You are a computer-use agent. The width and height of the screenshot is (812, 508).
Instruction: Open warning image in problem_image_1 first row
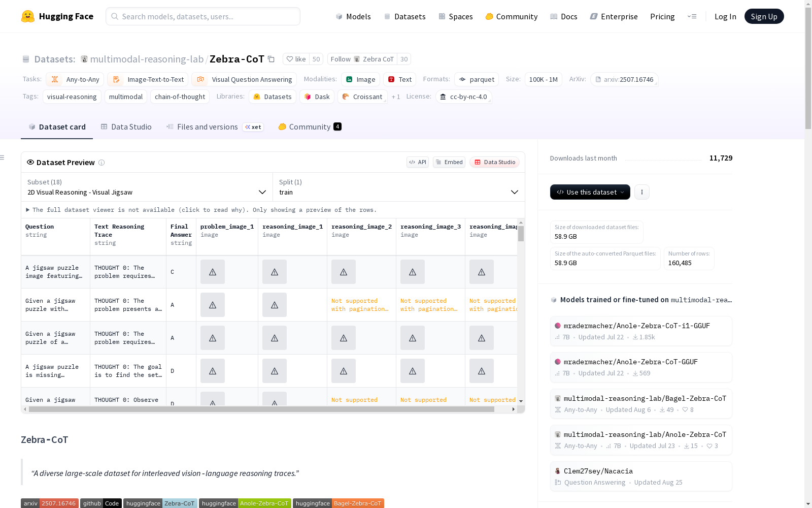pyautogui.click(x=213, y=272)
